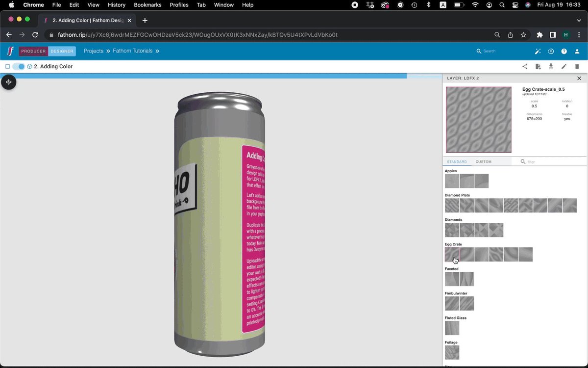
Task: Switch to PRODUCER mode
Action: tap(33, 51)
